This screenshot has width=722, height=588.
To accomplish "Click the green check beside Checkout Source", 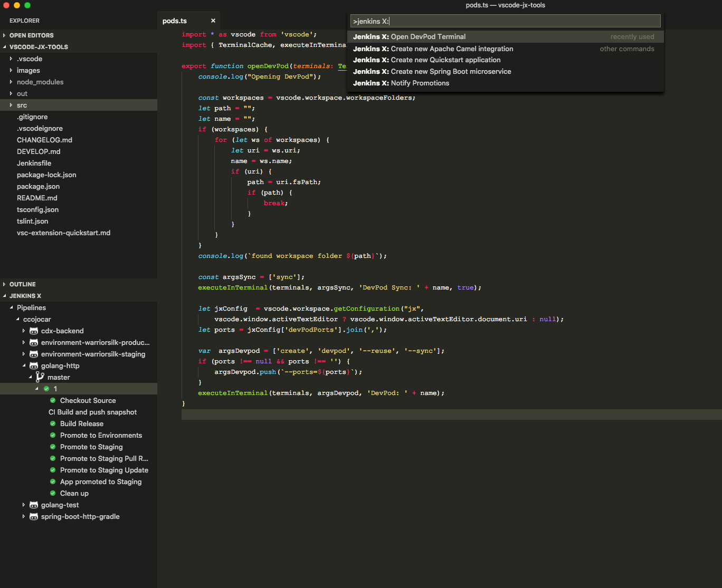I will [x=53, y=400].
